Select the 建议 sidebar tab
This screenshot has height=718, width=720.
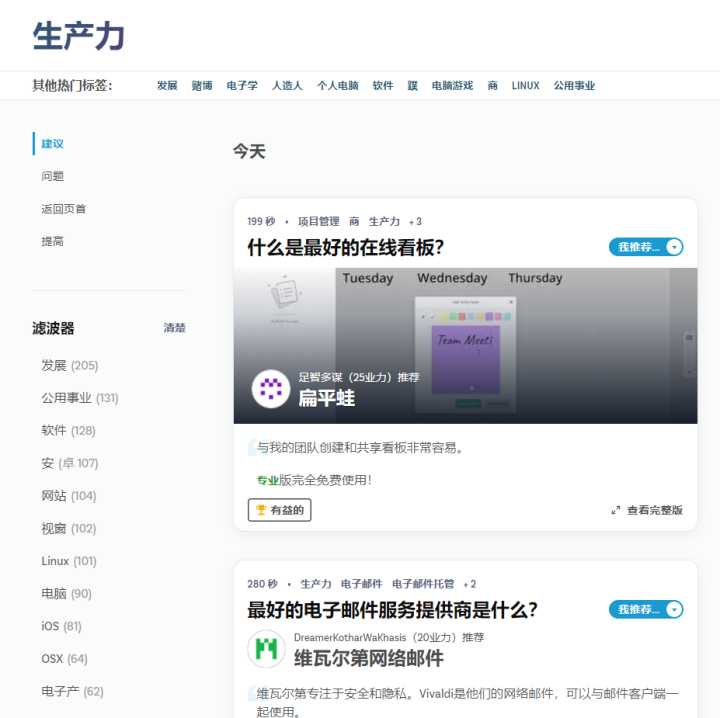(52, 144)
